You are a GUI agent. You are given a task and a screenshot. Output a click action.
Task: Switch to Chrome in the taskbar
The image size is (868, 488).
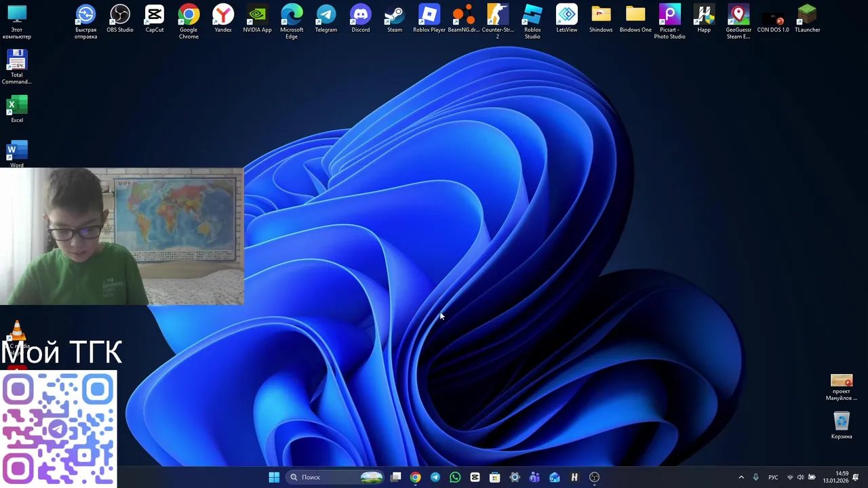416,477
